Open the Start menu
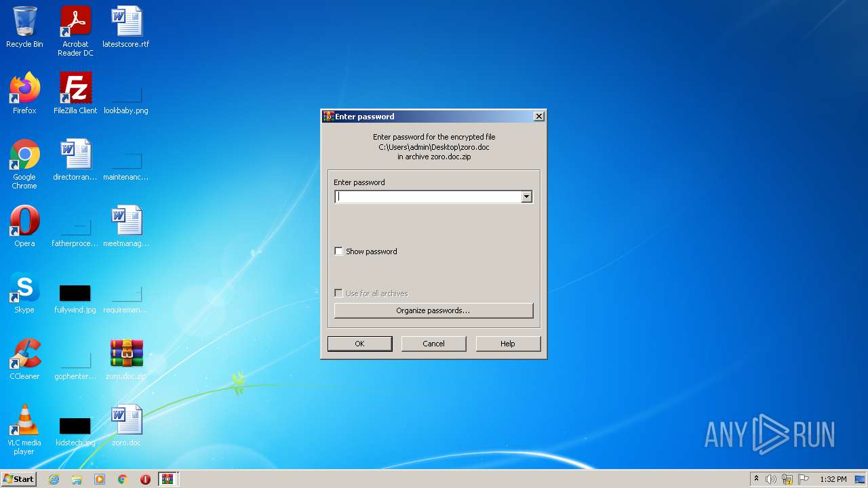This screenshot has width=868, height=488. tap(19, 479)
